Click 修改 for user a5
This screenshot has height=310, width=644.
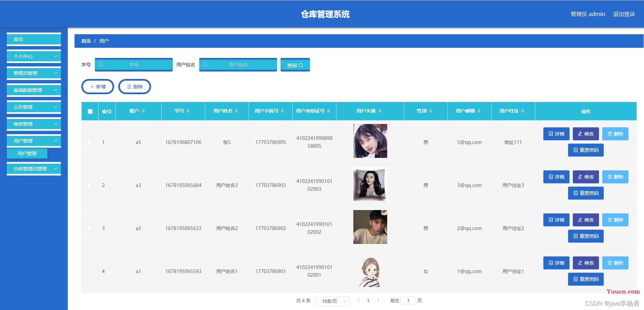[586, 134]
